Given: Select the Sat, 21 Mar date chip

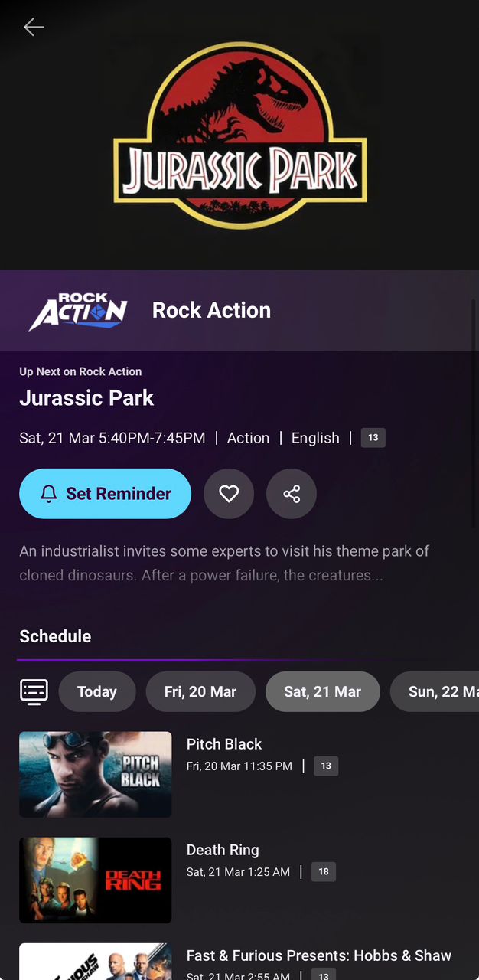Looking at the screenshot, I should click(322, 691).
